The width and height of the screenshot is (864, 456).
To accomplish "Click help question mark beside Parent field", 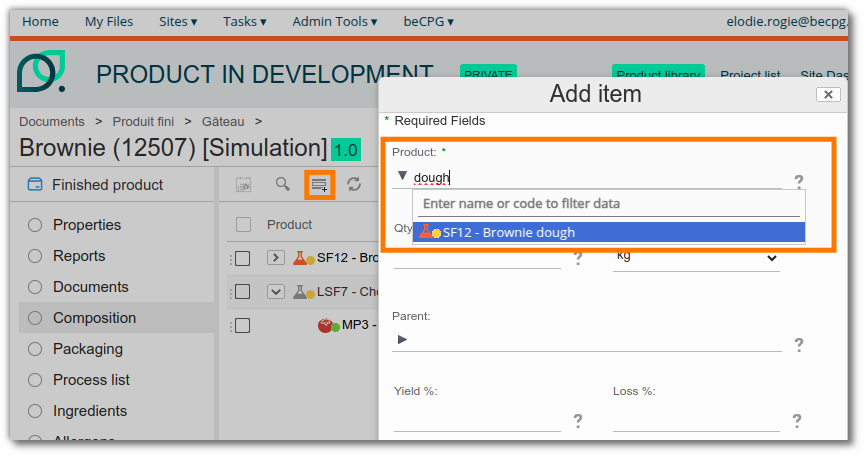I will pyautogui.click(x=798, y=345).
